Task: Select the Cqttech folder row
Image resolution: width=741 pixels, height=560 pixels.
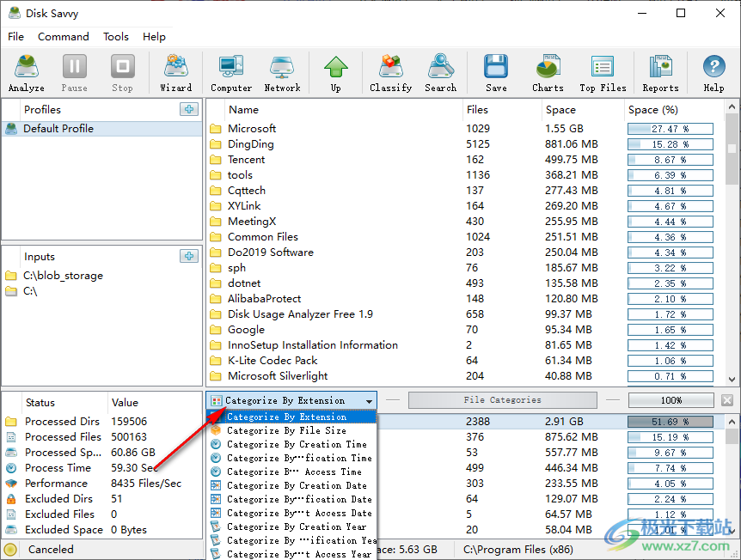Action: click(465, 191)
